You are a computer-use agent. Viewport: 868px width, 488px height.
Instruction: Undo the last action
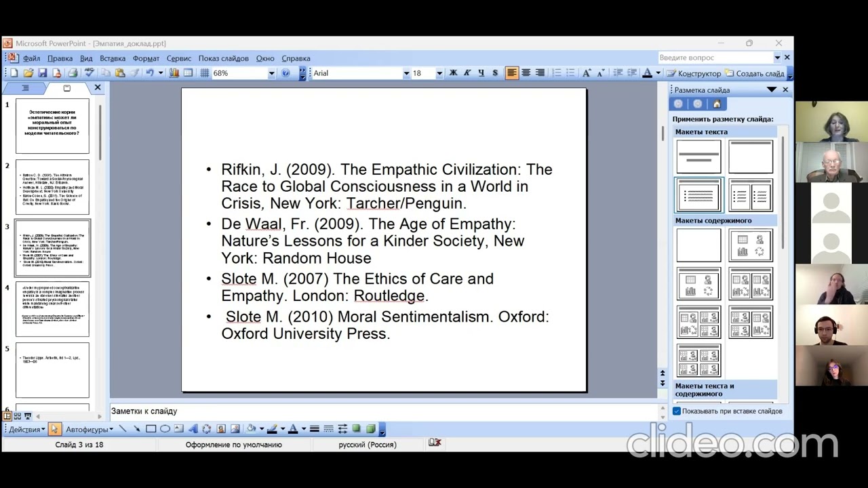150,73
